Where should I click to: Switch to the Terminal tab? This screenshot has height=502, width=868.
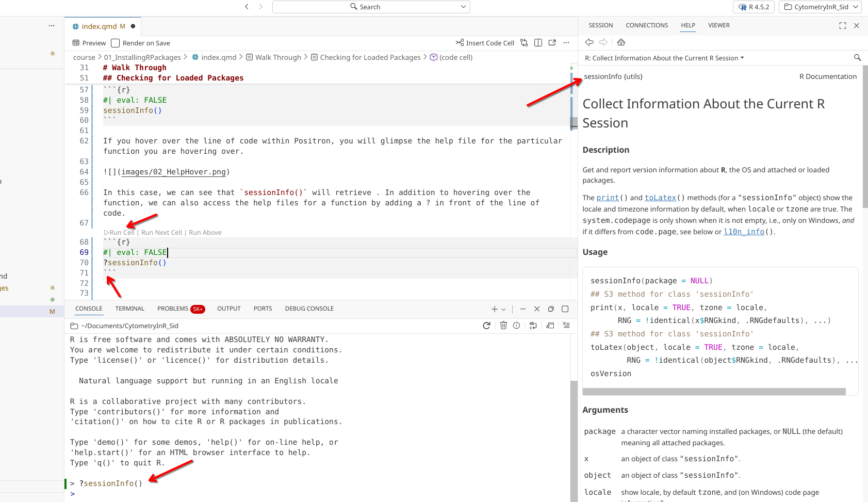(129, 309)
